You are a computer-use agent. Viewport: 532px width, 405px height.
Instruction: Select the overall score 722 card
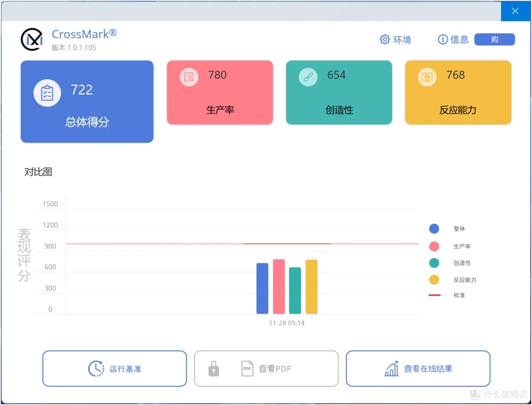click(x=87, y=102)
